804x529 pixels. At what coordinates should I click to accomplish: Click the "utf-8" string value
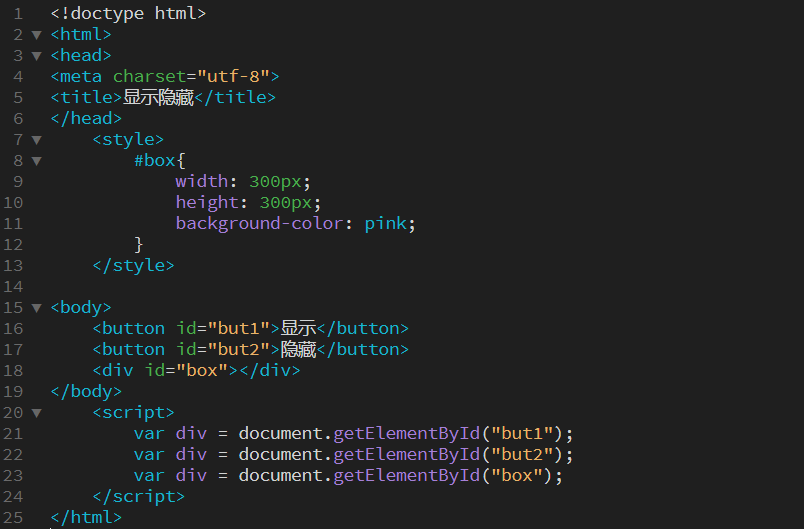tap(233, 77)
